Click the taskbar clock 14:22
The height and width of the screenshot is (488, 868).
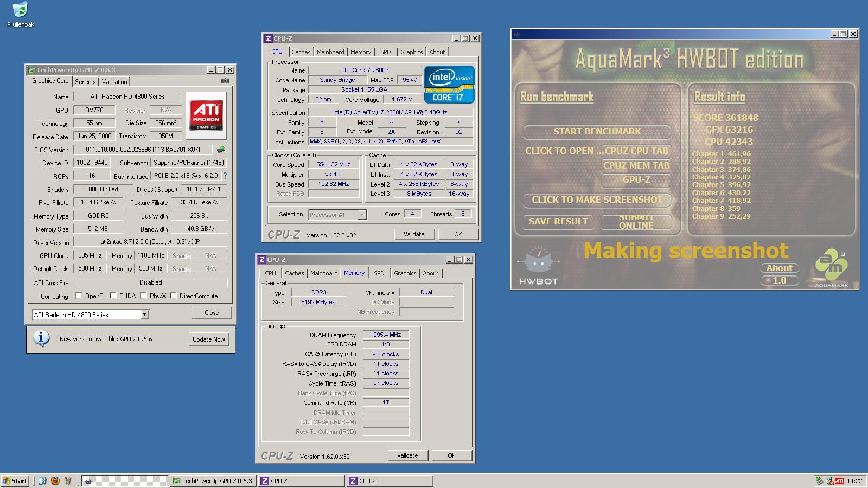click(854, 481)
